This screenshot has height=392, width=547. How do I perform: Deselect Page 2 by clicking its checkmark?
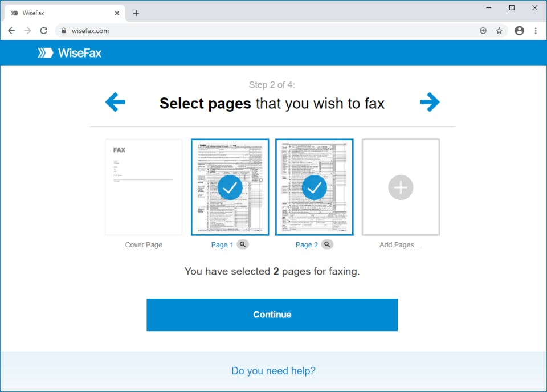pos(314,187)
